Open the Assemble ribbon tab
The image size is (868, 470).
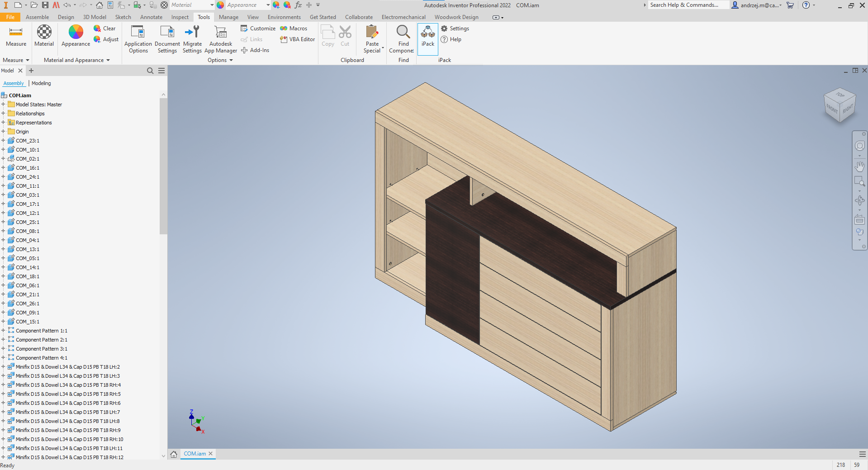37,17
